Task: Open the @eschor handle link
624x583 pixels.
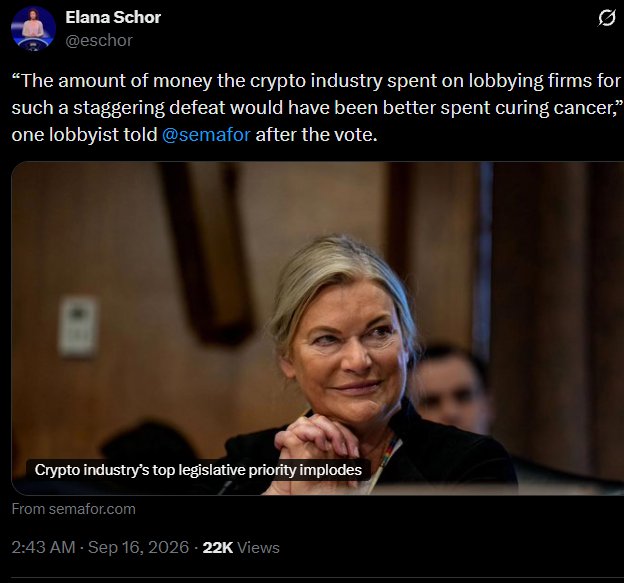Action: (99, 40)
